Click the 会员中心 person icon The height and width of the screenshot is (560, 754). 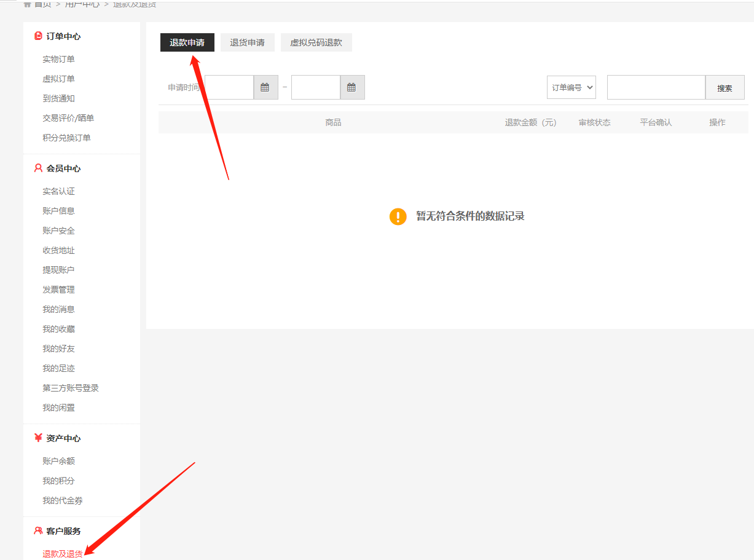tap(38, 168)
